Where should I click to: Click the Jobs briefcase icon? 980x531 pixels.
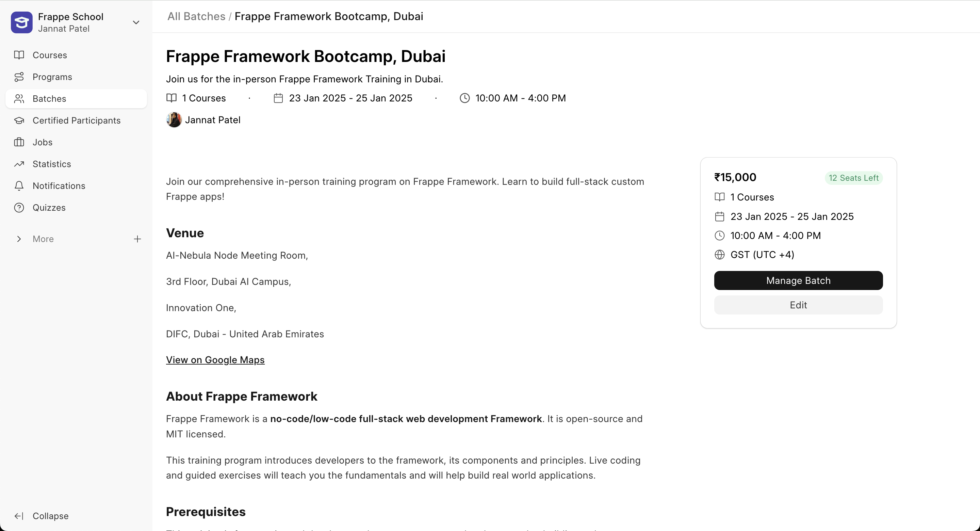(19, 142)
